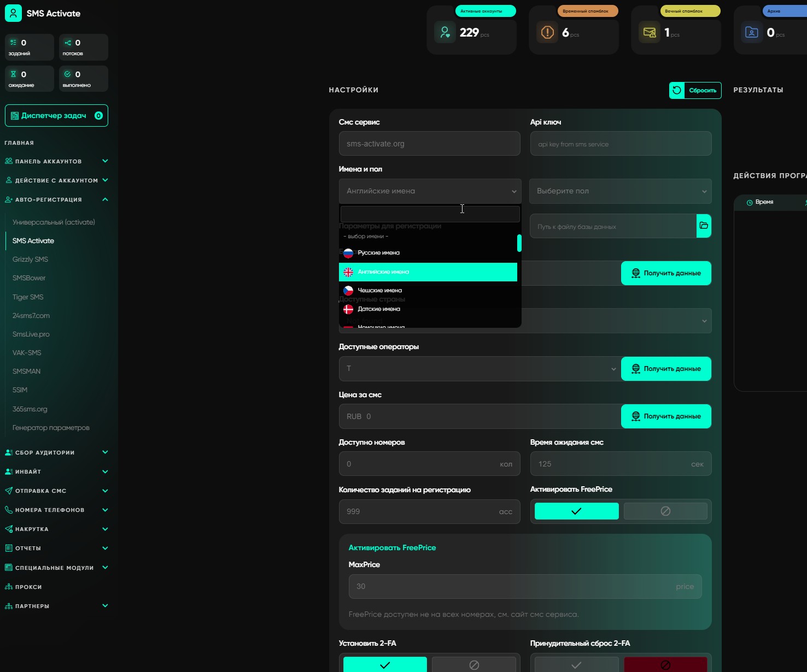Open the Выберите пол gender dropdown
Image resolution: width=807 pixels, height=672 pixels.
coord(621,191)
